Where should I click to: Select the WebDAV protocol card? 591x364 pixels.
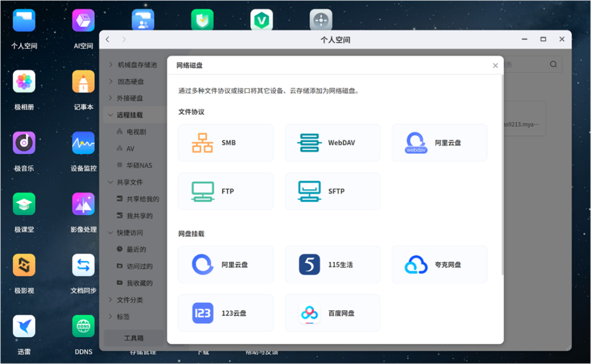[333, 143]
